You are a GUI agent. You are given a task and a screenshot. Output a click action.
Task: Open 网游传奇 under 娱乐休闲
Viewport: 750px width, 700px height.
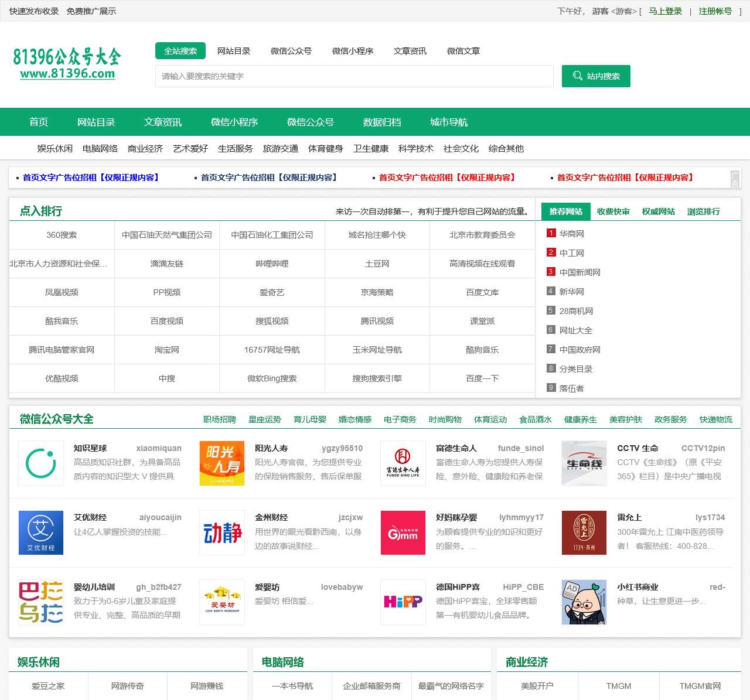coord(128,686)
